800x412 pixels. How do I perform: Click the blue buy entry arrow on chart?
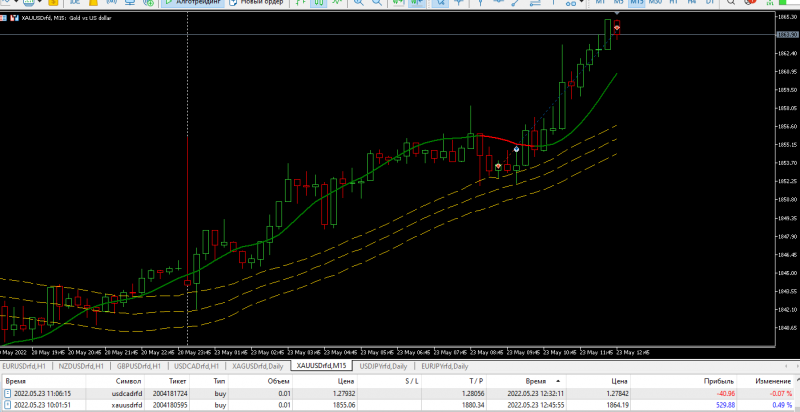[x=516, y=149]
